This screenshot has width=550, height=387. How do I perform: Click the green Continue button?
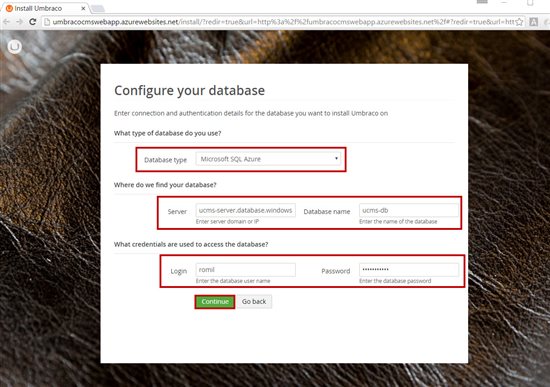coord(215,302)
